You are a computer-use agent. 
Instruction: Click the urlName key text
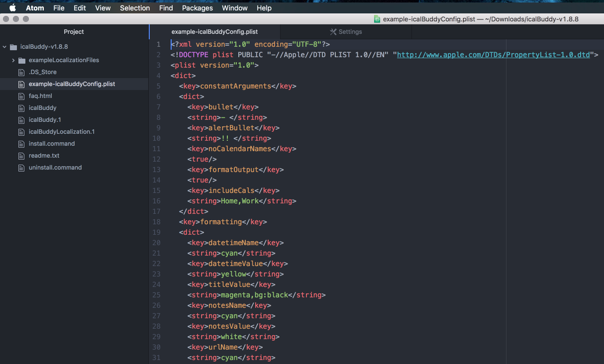tap(223, 347)
